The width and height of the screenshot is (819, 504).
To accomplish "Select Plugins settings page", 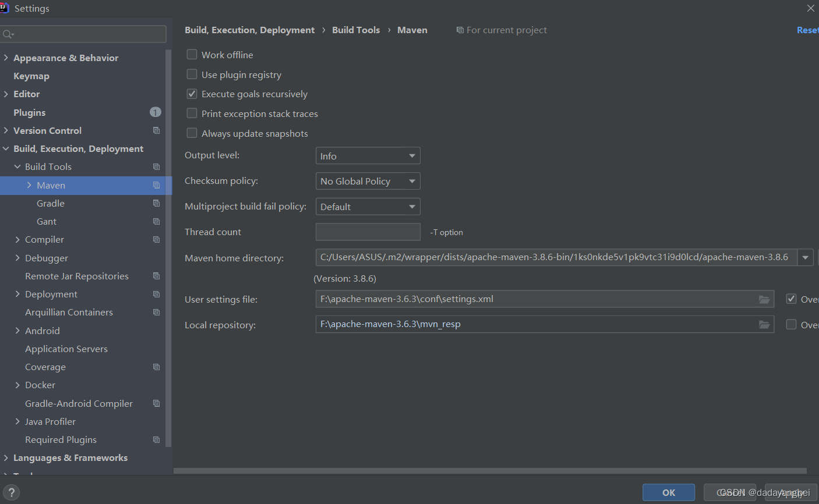I will pos(29,112).
